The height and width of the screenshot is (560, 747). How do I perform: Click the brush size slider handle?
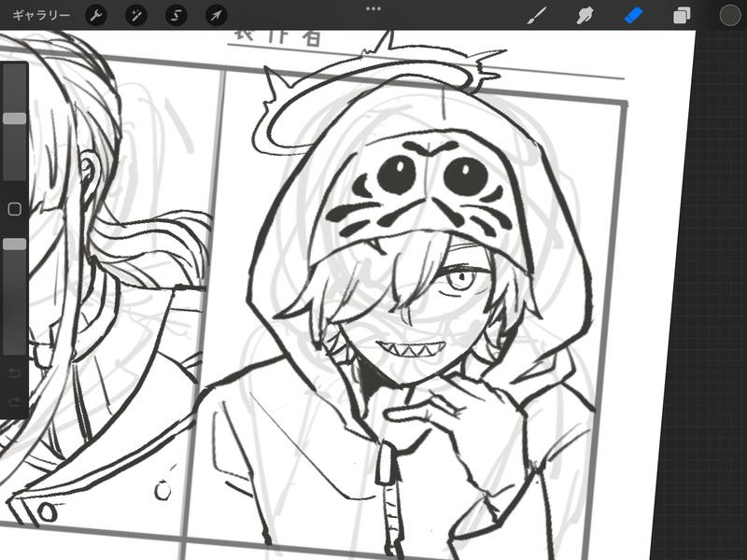coord(14,119)
